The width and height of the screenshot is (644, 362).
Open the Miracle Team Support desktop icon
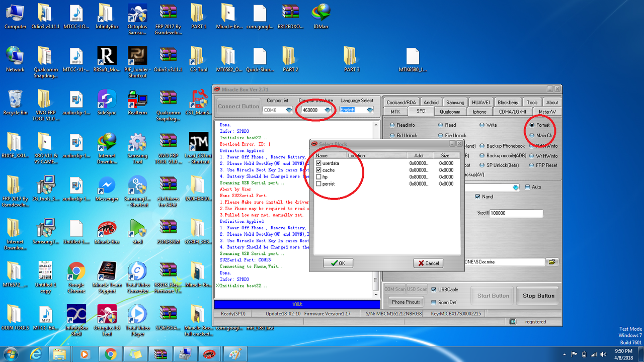click(107, 278)
